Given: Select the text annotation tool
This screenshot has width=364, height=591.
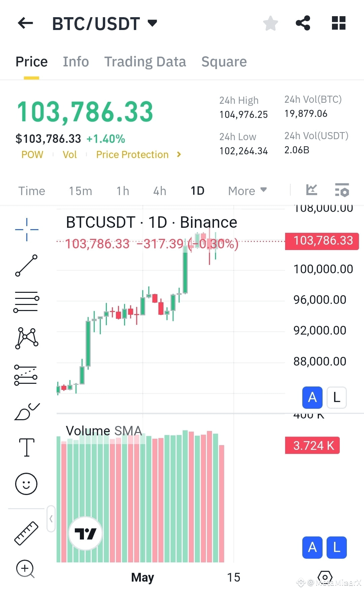Looking at the screenshot, I should pyautogui.click(x=27, y=447).
